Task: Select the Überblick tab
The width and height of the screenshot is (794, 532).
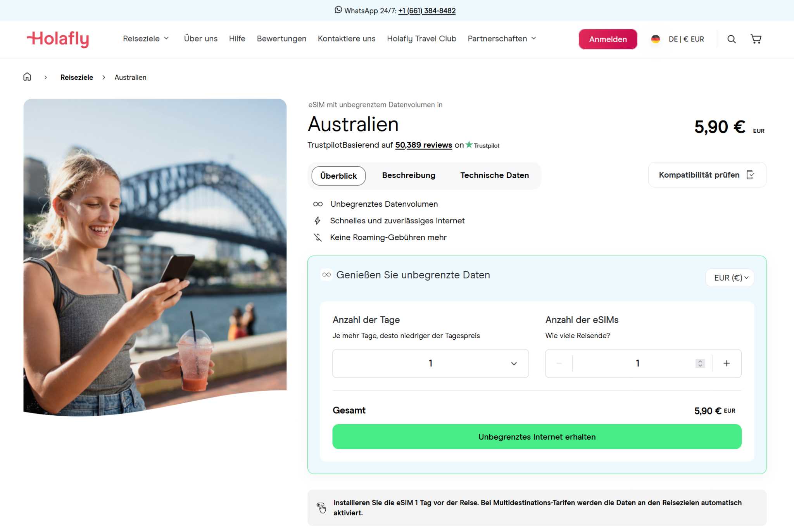Action: coord(338,176)
